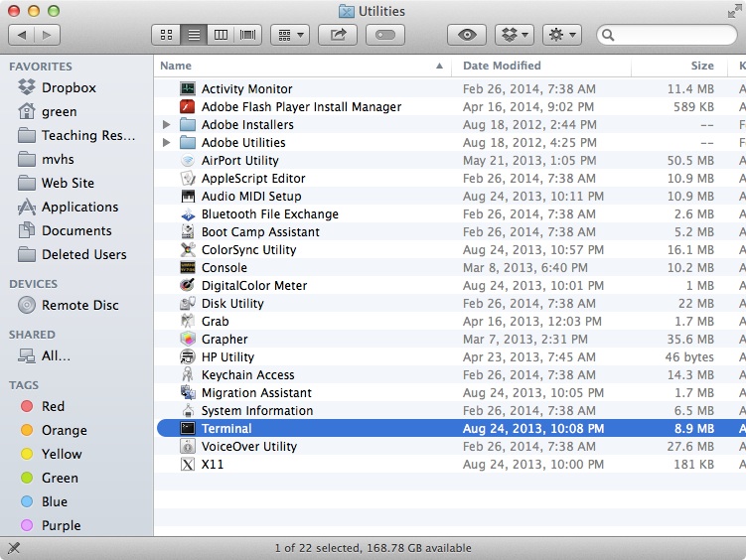Select the Console app icon
This screenshot has height=560, width=746.
(188, 268)
